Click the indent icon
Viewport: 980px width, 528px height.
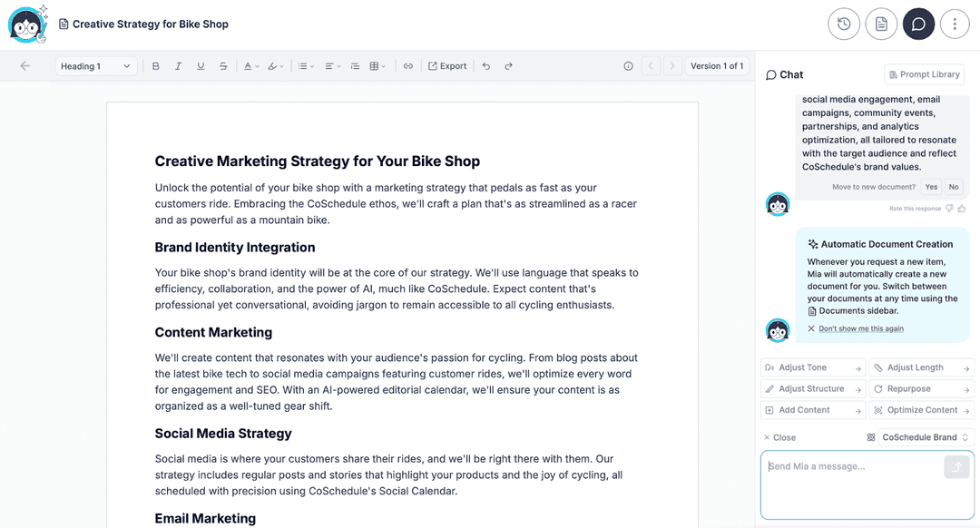click(x=355, y=65)
